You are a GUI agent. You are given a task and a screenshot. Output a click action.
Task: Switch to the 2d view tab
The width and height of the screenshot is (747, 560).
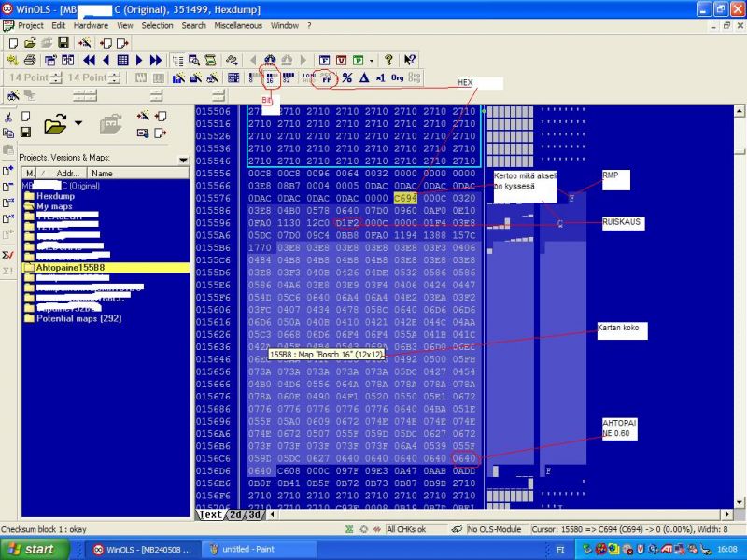tap(234, 514)
